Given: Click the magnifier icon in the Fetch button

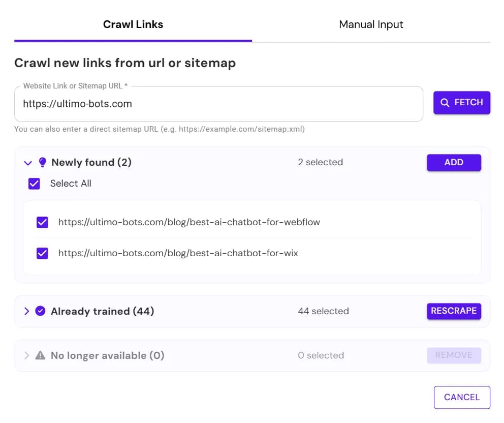Looking at the screenshot, I should click(445, 103).
